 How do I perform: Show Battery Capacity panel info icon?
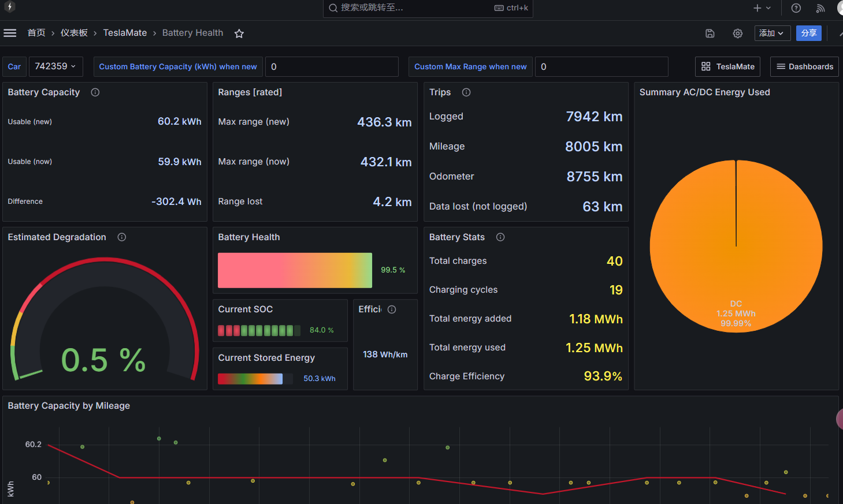coord(95,92)
